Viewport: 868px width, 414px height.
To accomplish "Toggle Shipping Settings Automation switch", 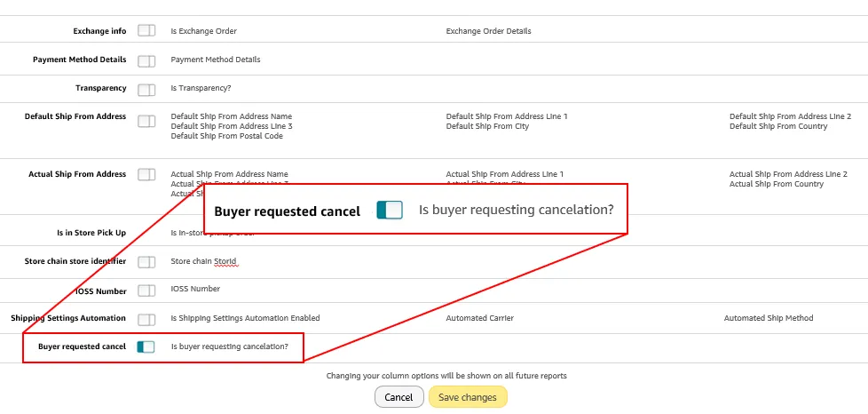I will pyautogui.click(x=146, y=320).
